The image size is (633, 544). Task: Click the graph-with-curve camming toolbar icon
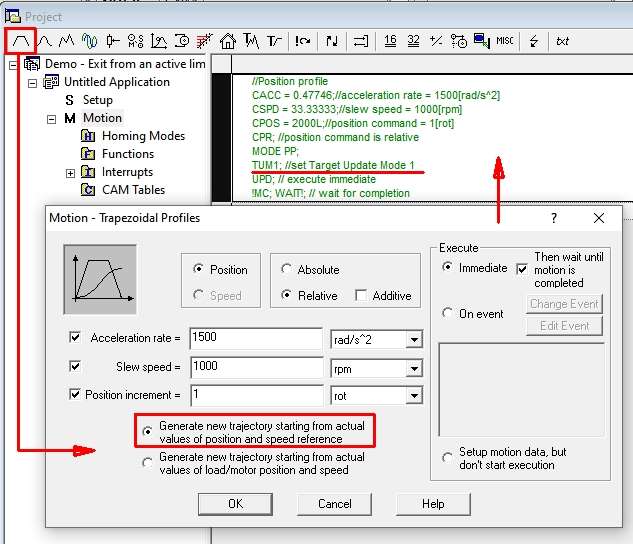click(x=159, y=41)
